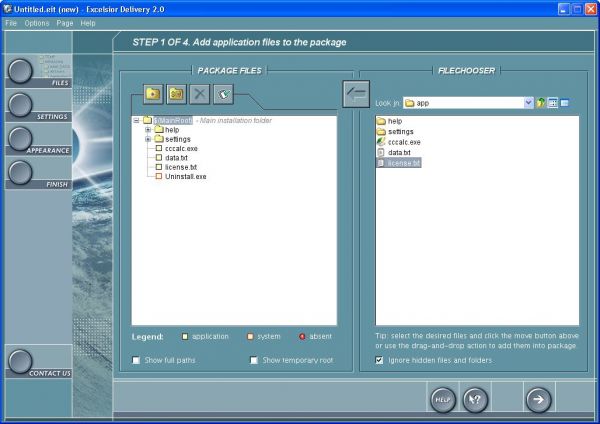This screenshot has width=600, height=424.
Task: Expand the help folder in package tree
Action: [148, 130]
